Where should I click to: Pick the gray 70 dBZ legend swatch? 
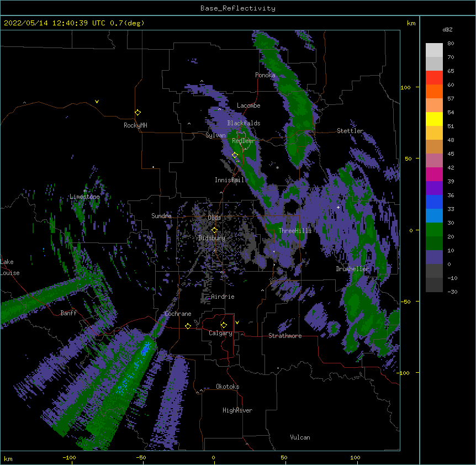point(434,64)
